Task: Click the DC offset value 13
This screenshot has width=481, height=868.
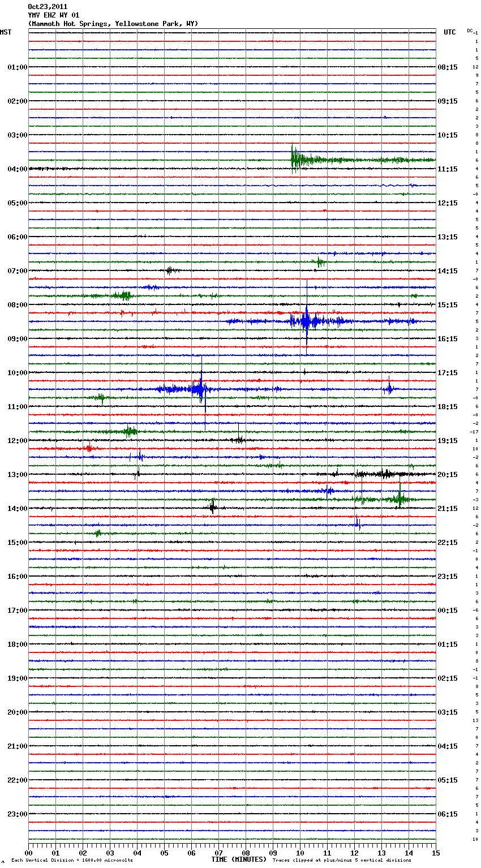Action: point(475,720)
